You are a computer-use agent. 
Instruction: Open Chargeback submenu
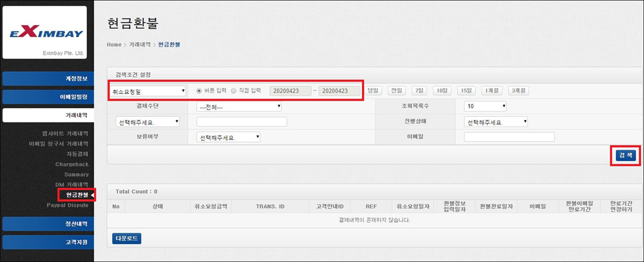point(72,164)
